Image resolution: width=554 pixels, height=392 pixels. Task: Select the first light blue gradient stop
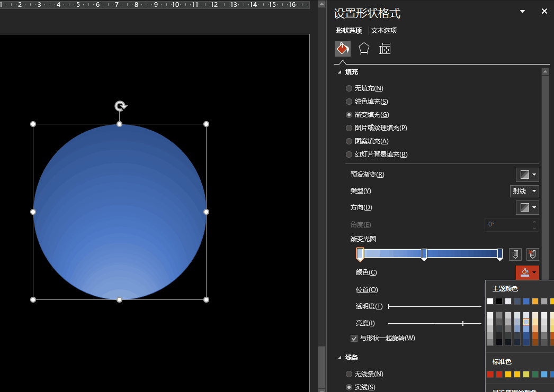360,254
